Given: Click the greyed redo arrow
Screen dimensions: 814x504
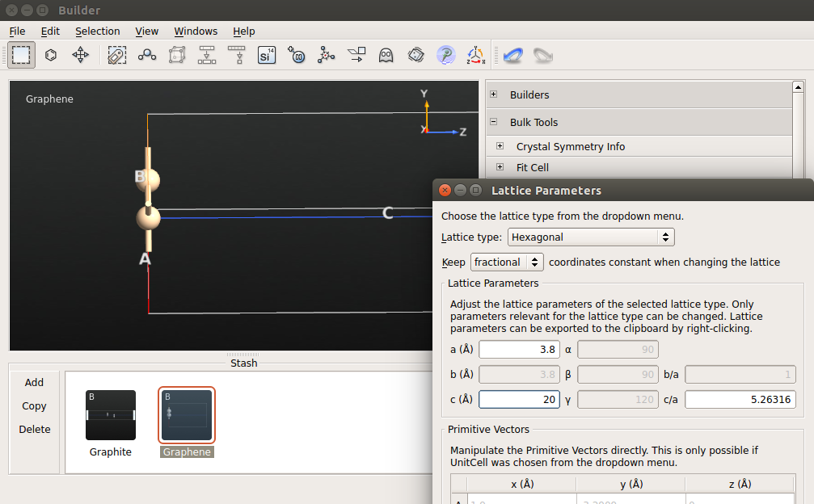Looking at the screenshot, I should (x=542, y=55).
